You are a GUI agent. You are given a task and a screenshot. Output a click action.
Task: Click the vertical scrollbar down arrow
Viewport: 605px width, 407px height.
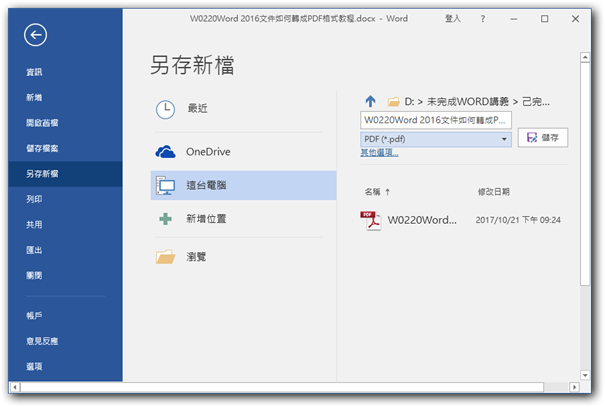(585, 375)
